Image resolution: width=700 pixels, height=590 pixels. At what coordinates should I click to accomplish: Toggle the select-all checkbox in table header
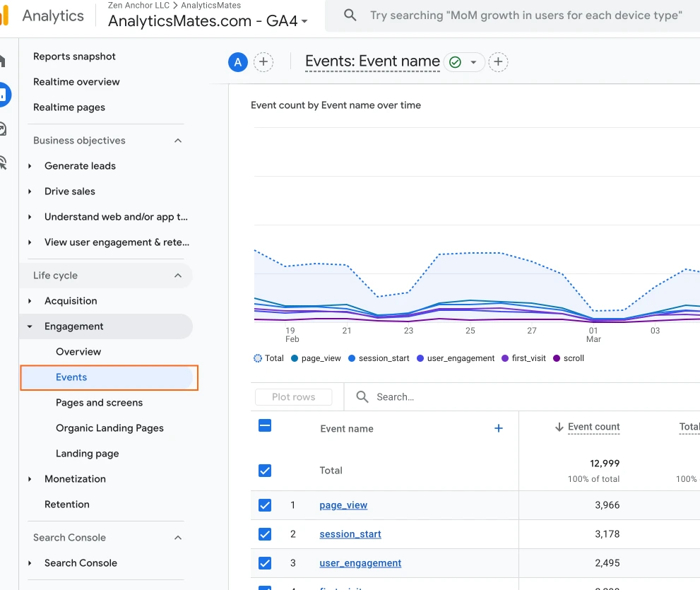[265, 425]
